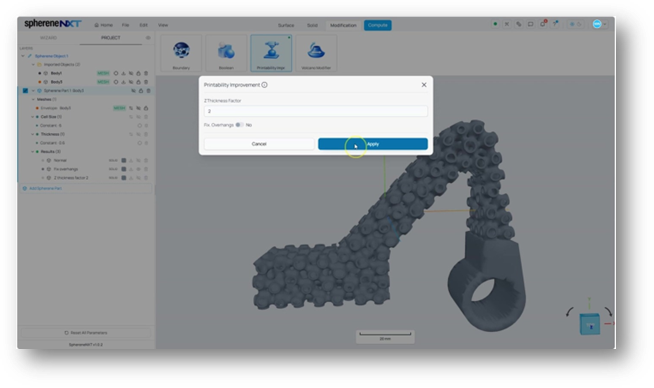Click the Cancel button in dialog
Screen dimensions: 654x388
pos(259,144)
